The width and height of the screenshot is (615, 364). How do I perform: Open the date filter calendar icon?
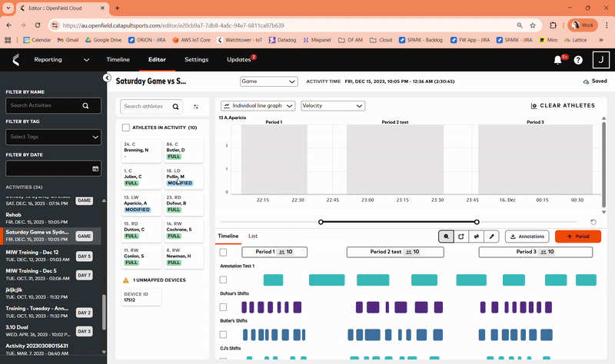click(95, 168)
